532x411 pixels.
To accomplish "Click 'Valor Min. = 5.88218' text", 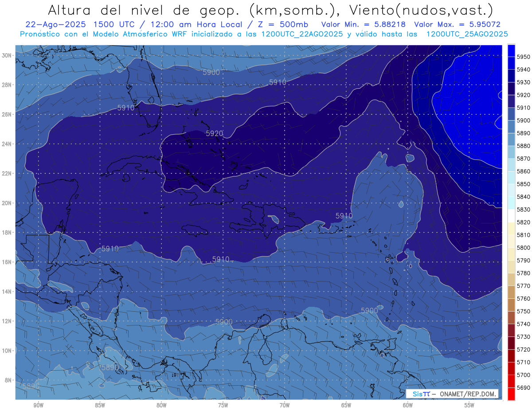I will tap(364, 25).
